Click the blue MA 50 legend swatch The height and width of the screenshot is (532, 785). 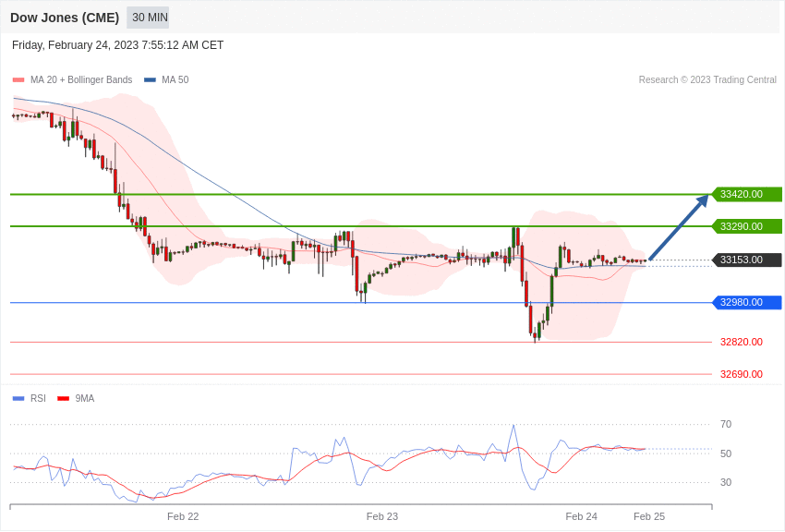150,79
